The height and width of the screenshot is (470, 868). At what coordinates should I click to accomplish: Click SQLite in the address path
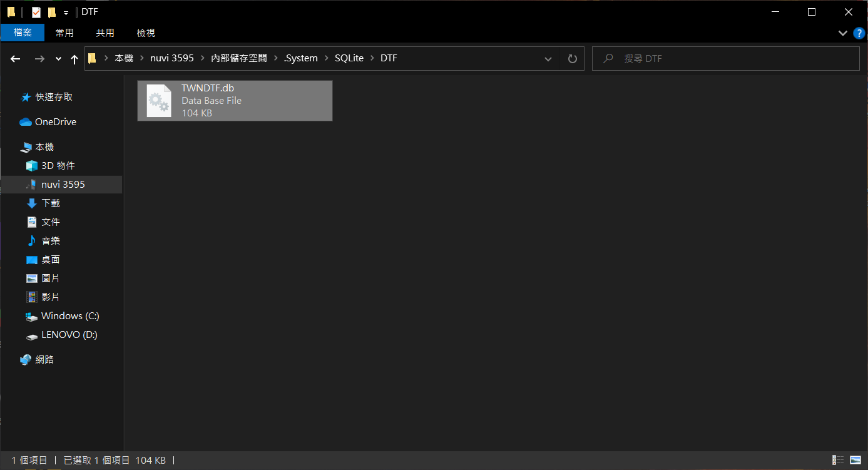[349, 58]
